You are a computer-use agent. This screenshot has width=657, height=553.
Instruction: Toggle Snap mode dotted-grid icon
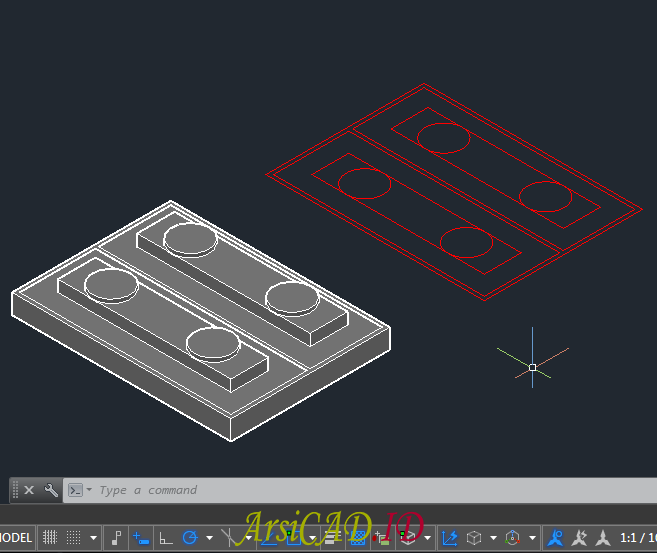pos(73,537)
